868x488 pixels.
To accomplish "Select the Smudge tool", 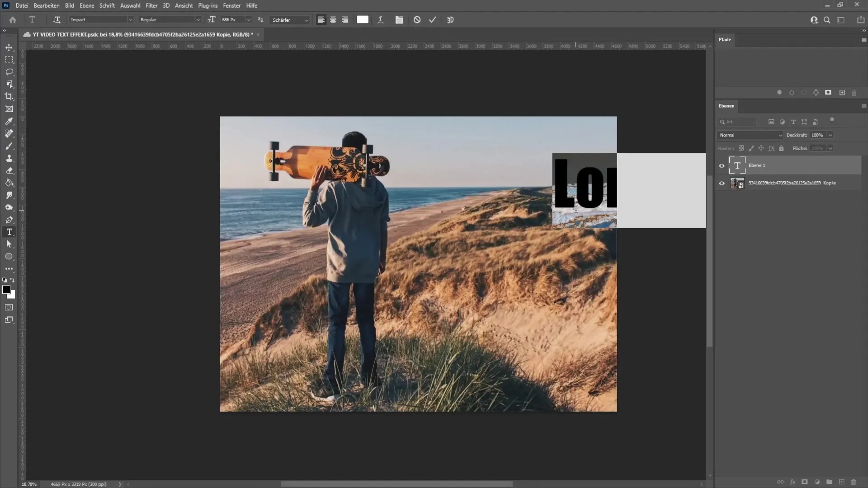I will pos(9,195).
